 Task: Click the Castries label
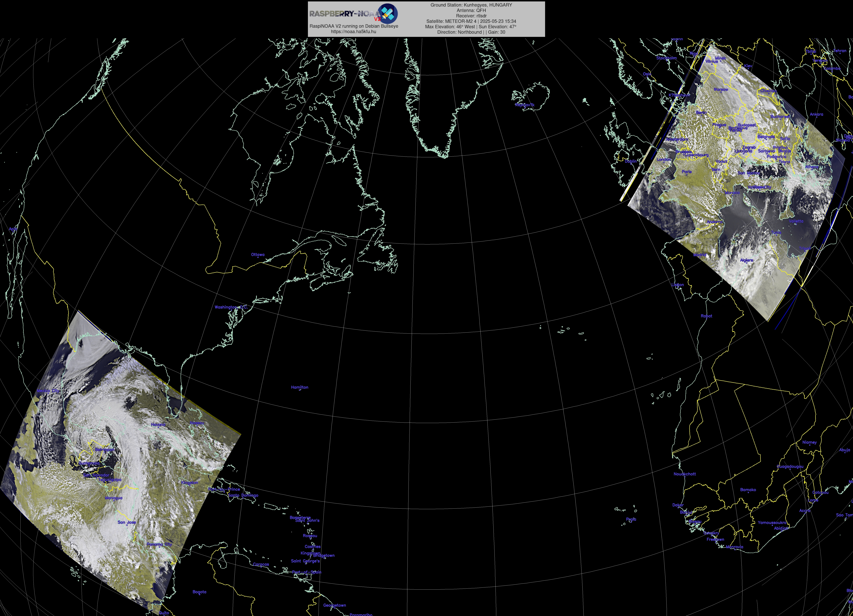pos(312,547)
